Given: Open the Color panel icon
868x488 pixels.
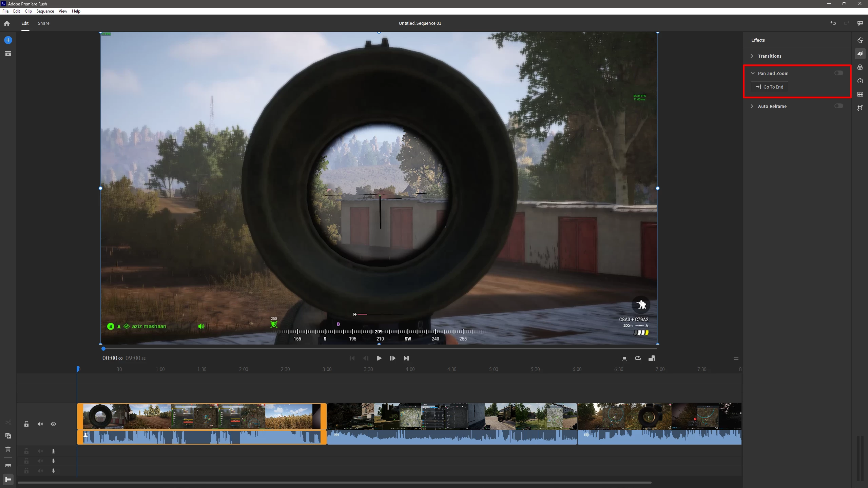Looking at the screenshot, I should [860, 67].
